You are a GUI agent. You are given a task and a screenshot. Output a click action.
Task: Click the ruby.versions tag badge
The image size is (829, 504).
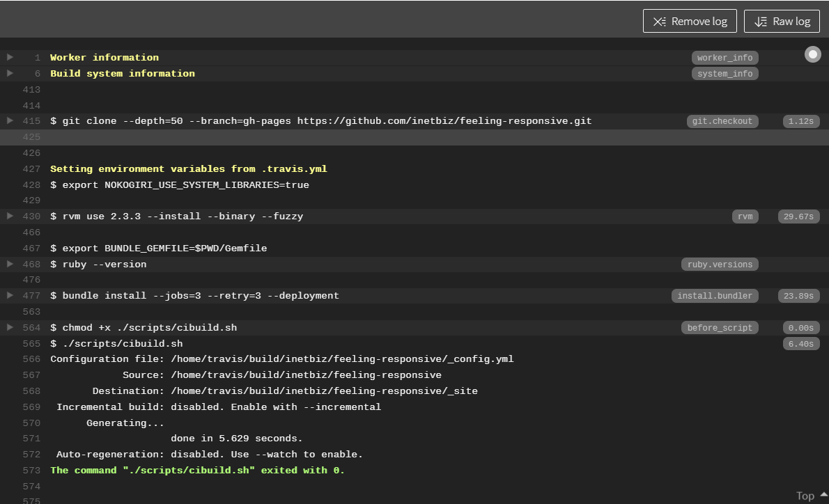[x=720, y=265]
